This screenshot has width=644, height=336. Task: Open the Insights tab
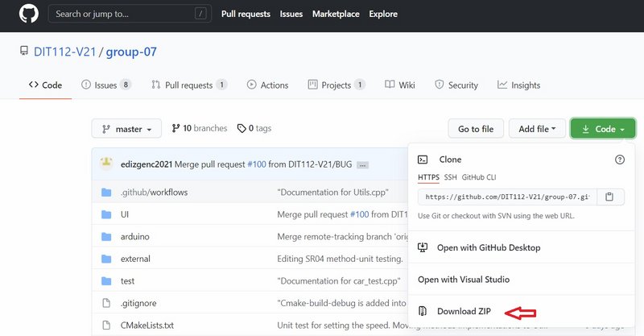[518, 85]
